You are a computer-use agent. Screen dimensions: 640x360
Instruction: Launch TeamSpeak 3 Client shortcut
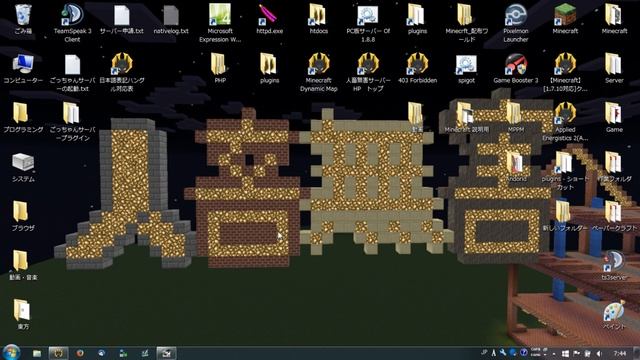[72, 23]
